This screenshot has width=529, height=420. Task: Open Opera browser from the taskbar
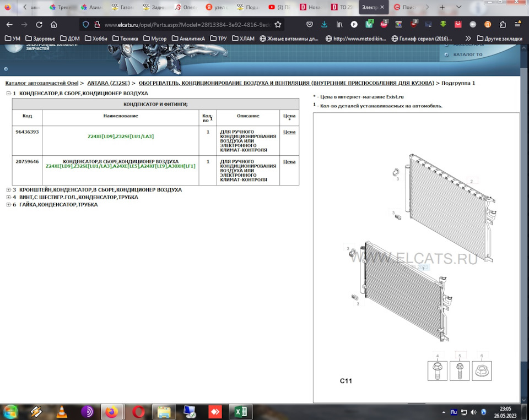[138, 411]
